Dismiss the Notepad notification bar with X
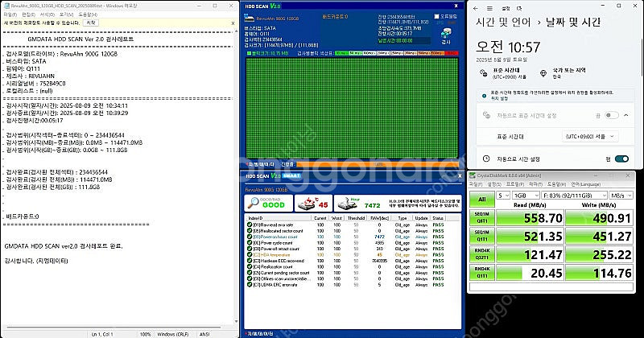The width and height of the screenshot is (644, 338). point(233,23)
